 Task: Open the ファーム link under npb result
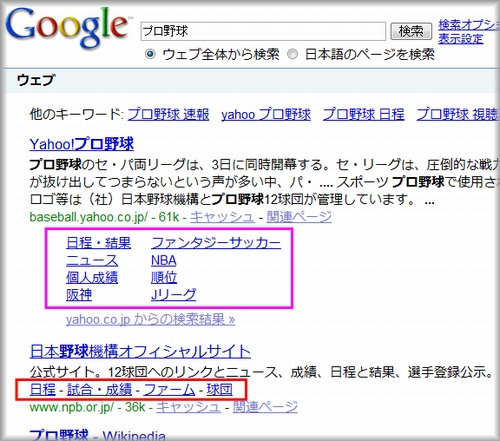point(169,389)
